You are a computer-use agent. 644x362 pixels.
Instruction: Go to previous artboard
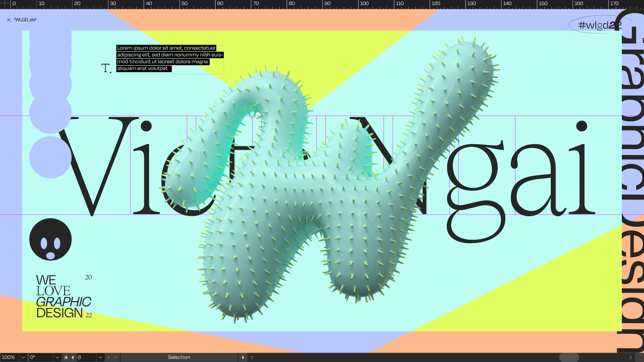pyautogui.click(x=72, y=357)
